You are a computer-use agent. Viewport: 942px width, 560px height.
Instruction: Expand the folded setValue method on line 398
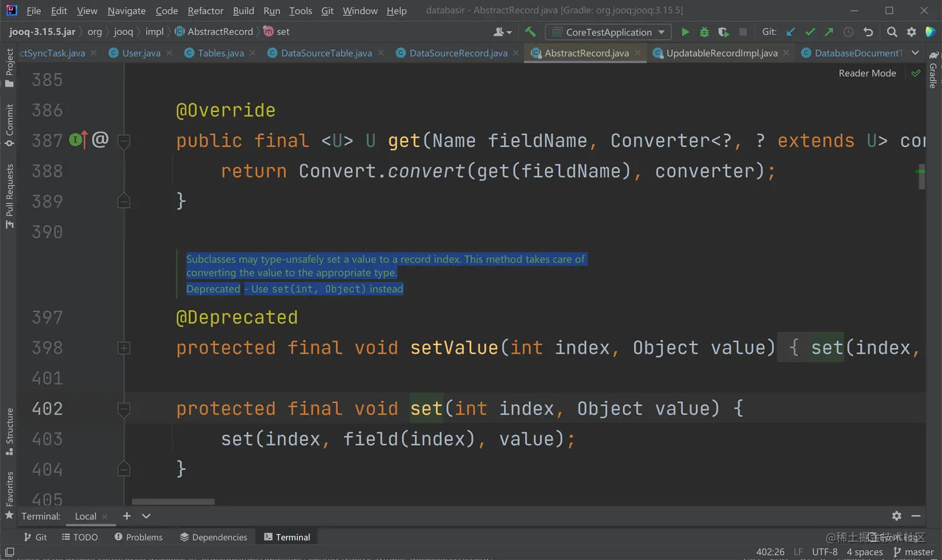pyautogui.click(x=124, y=348)
